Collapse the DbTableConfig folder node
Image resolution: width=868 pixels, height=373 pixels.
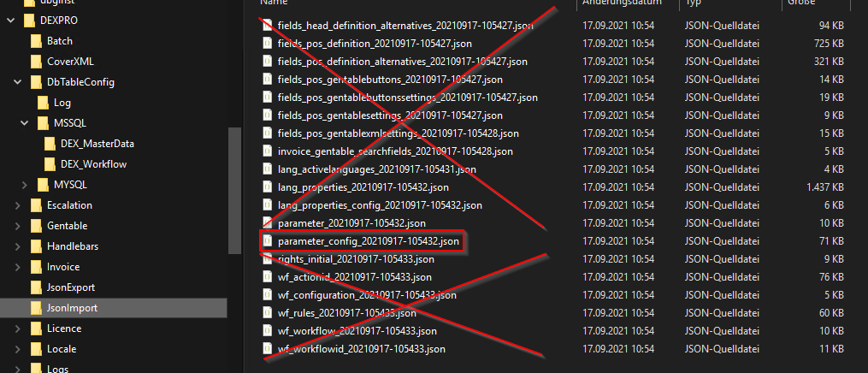(18, 82)
